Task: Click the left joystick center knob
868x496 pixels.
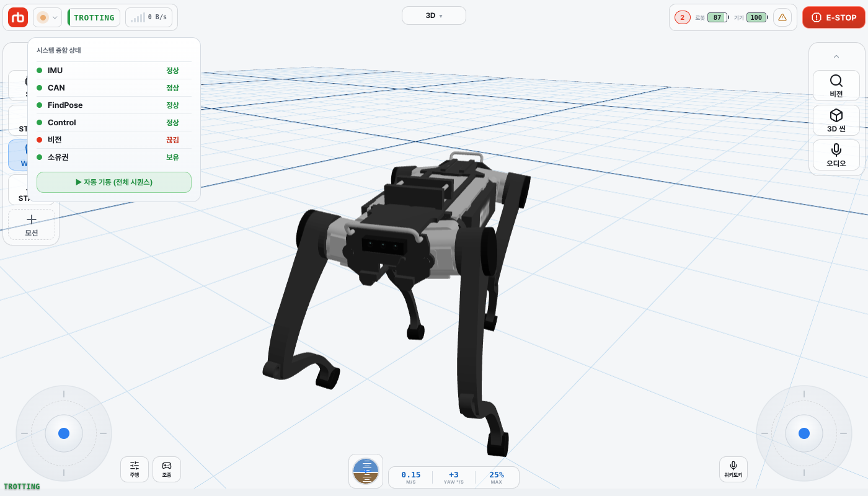Action: click(x=64, y=433)
